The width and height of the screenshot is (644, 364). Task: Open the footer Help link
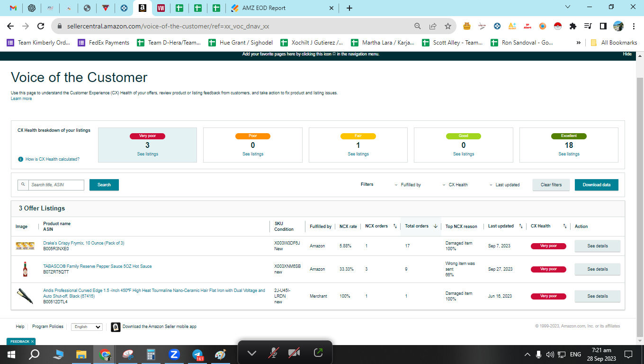click(20, 327)
